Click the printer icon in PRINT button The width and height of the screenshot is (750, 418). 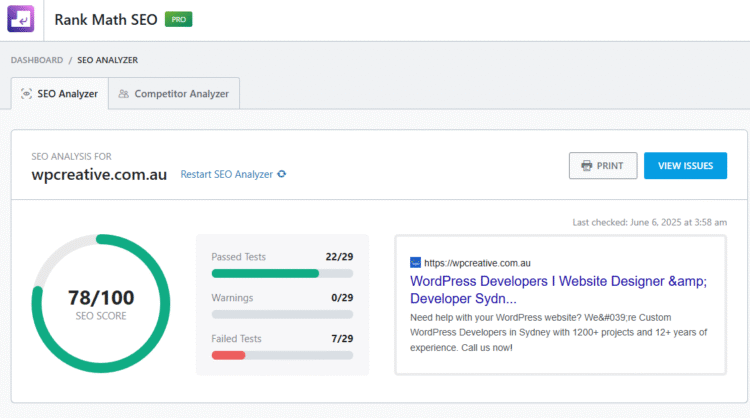586,165
